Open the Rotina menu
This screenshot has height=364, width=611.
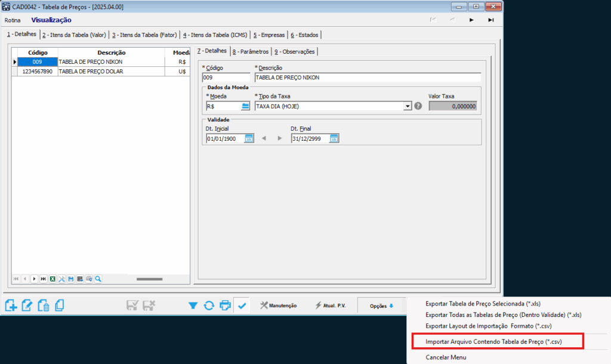[x=13, y=20]
